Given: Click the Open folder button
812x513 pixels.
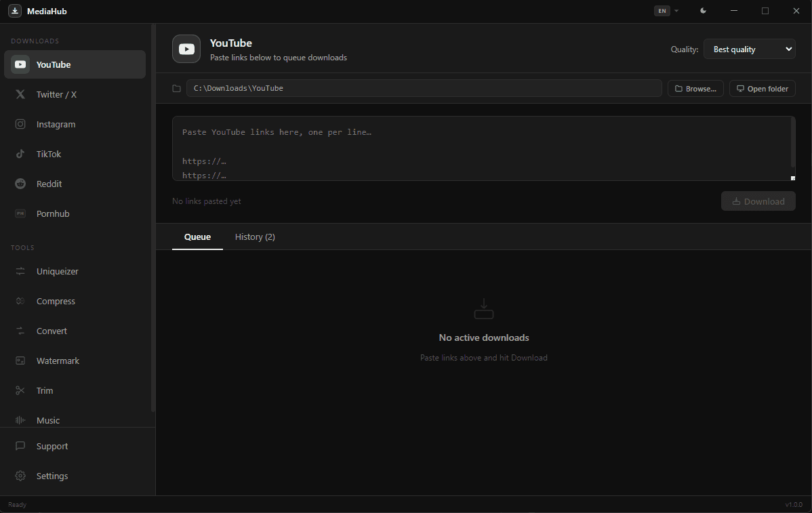Looking at the screenshot, I should [763, 89].
